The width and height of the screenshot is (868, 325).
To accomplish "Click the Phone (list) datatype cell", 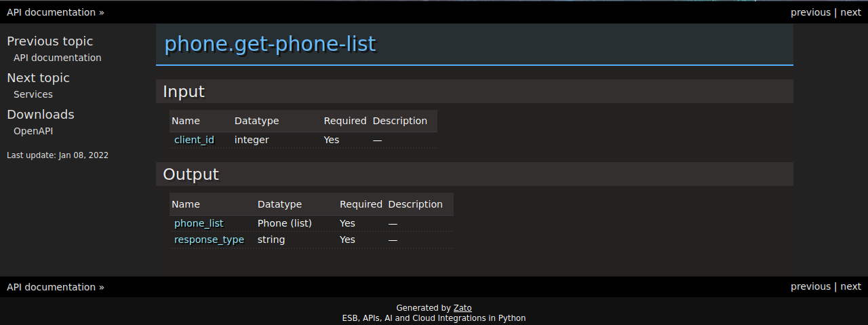I will click(x=285, y=223).
